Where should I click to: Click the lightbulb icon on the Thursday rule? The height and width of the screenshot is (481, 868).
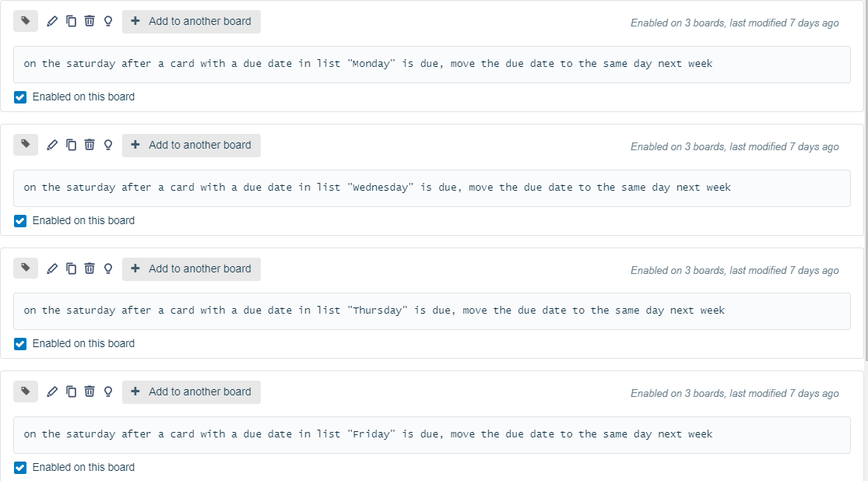coord(108,269)
